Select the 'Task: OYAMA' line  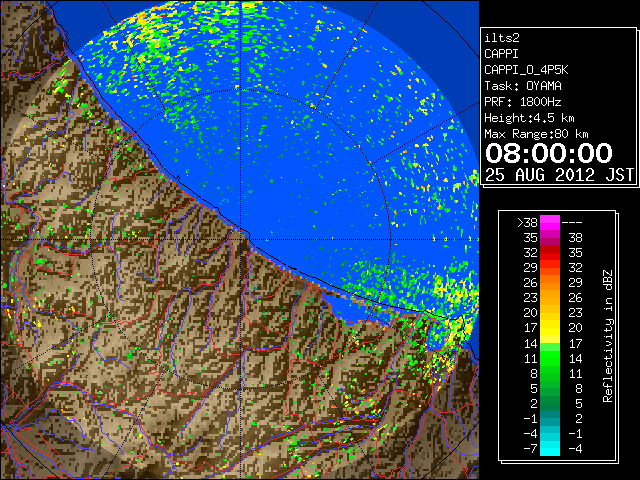523,86
